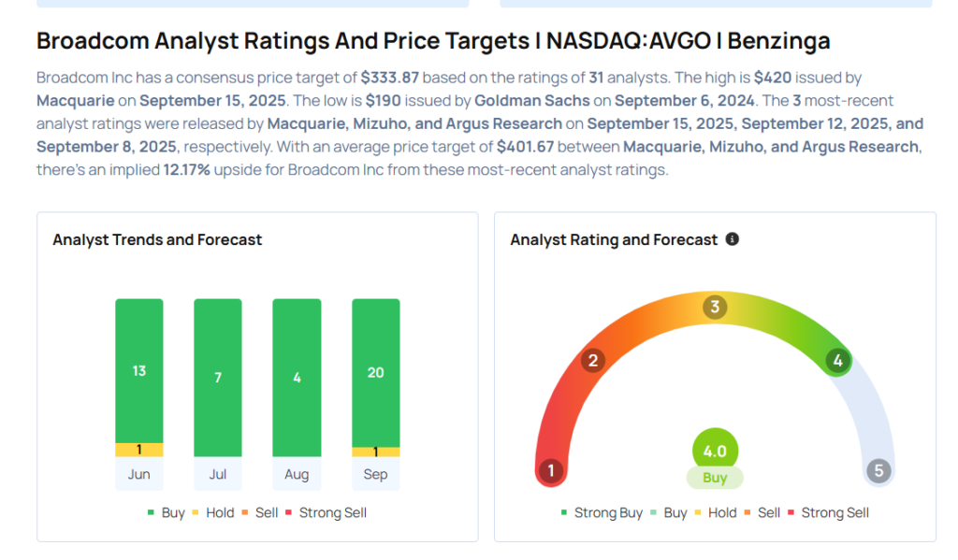The width and height of the screenshot is (958, 560).
Task: Click the Broadcom Analyst Ratings heading
Action: pyautogui.click(x=433, y=41)
